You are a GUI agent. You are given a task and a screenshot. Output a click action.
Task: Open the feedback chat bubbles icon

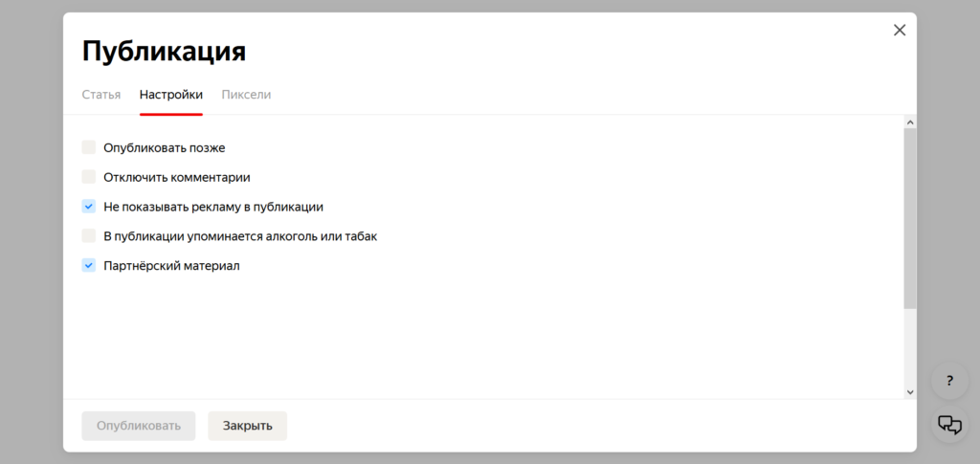(948, 424)
